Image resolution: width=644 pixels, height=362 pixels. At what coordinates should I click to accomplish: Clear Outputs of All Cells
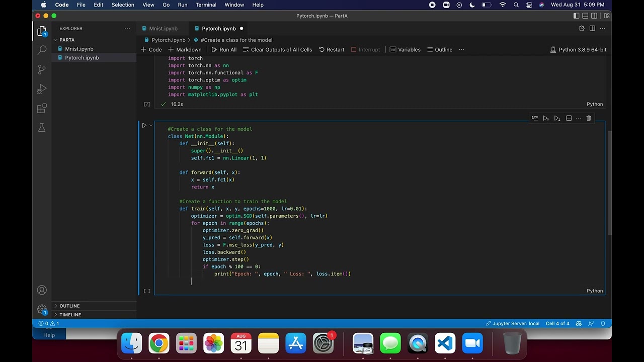tap(278, 50)
